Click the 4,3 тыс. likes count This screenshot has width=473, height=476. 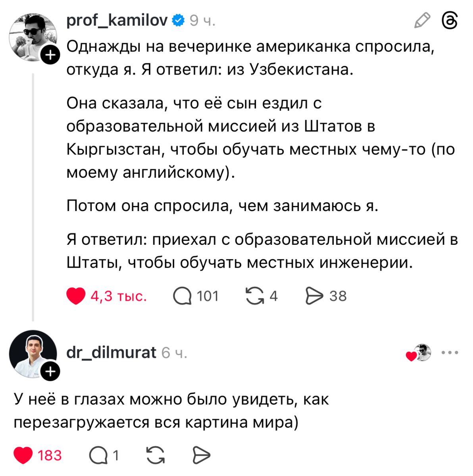click(119, 296)
